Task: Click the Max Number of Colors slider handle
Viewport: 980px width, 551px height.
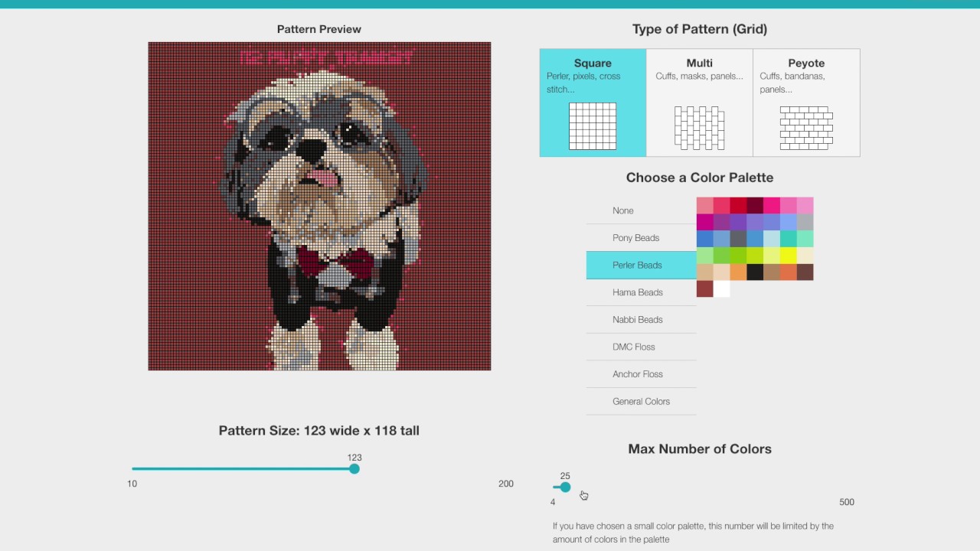Action: coord(564,487)
